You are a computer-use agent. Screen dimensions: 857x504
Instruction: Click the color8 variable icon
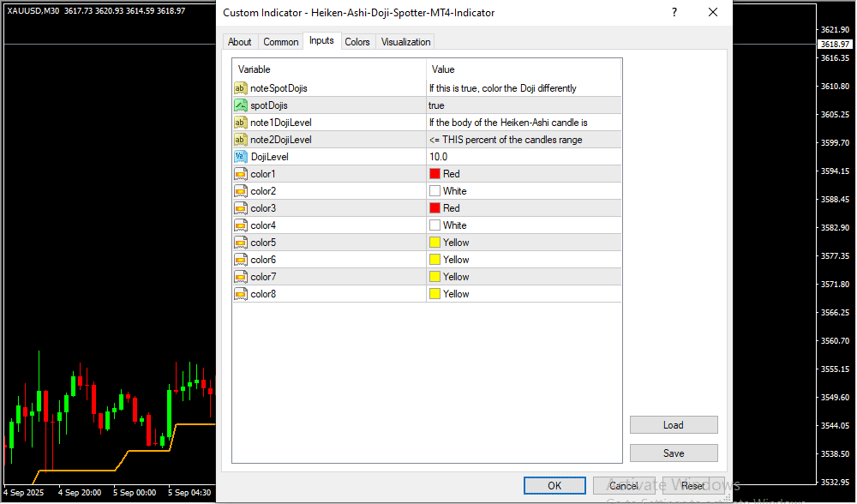click(x=241, y=294)
